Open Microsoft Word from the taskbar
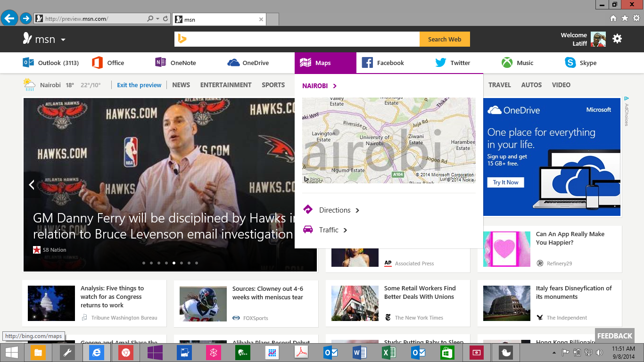This screenshot has height=362, width=644. [x=360, y=352]
